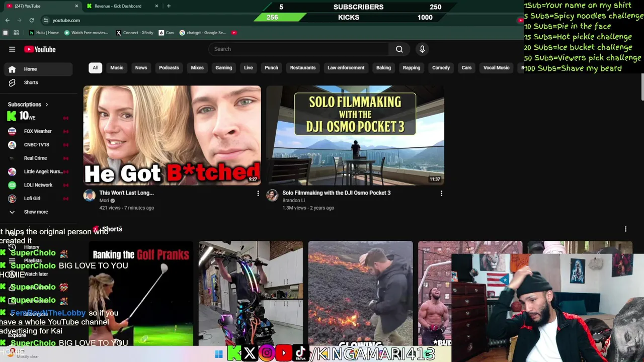Open the LOL! Network subscription
The image size is (644, 362).
pyautogui.click(x=38, y=185)
